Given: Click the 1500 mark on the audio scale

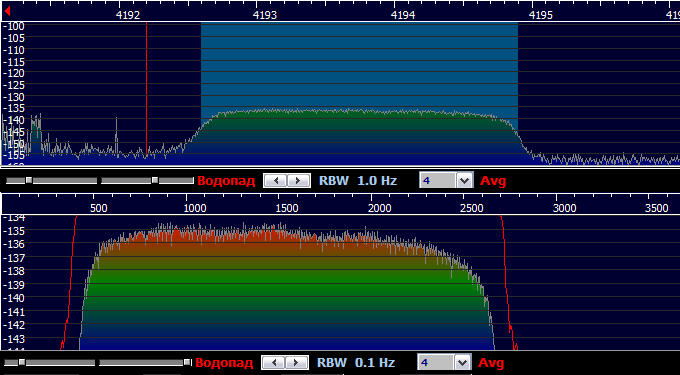Looking at the screenshot, I should point(287,209).
